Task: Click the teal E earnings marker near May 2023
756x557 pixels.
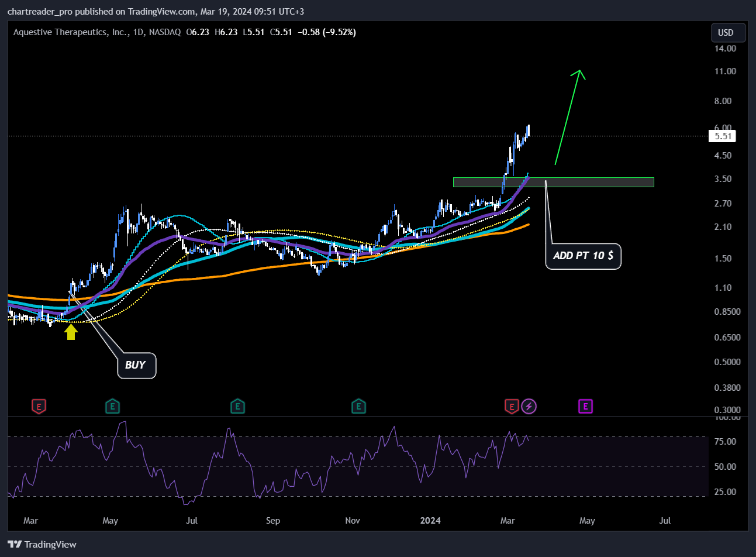Action: click(x=112, y=406)
